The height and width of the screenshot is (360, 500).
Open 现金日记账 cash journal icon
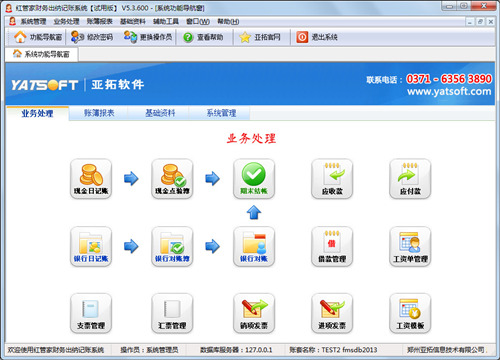91,179
